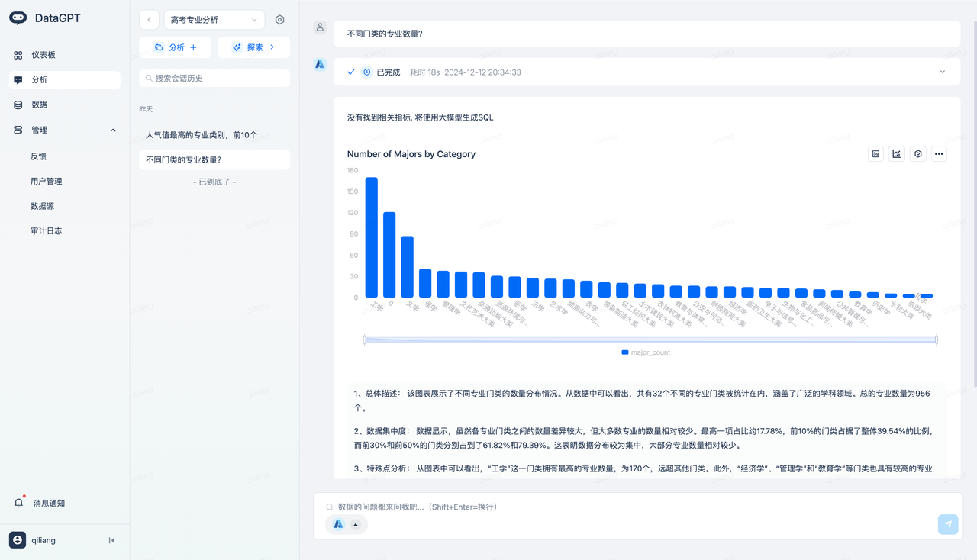Image resolution: width=977 pixels, height=560 pixels.
Task: Collapse sidebar using icon beside qiliang
Action: tap(111, 540)
